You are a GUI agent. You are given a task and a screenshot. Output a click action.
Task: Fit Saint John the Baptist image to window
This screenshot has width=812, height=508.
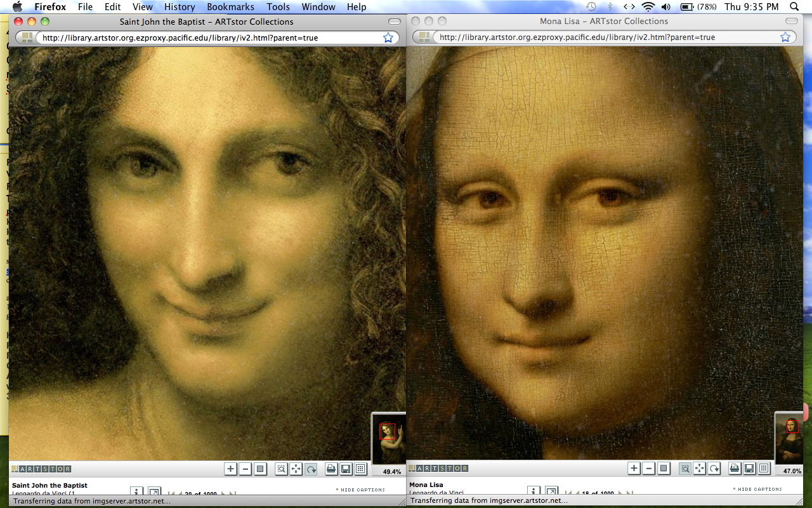(x=260, y=469)
